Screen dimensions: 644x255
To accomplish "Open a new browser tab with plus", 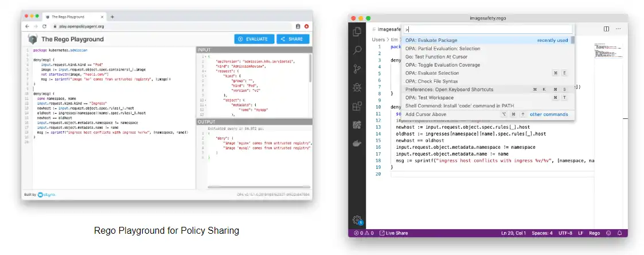I will click(112, 17).
